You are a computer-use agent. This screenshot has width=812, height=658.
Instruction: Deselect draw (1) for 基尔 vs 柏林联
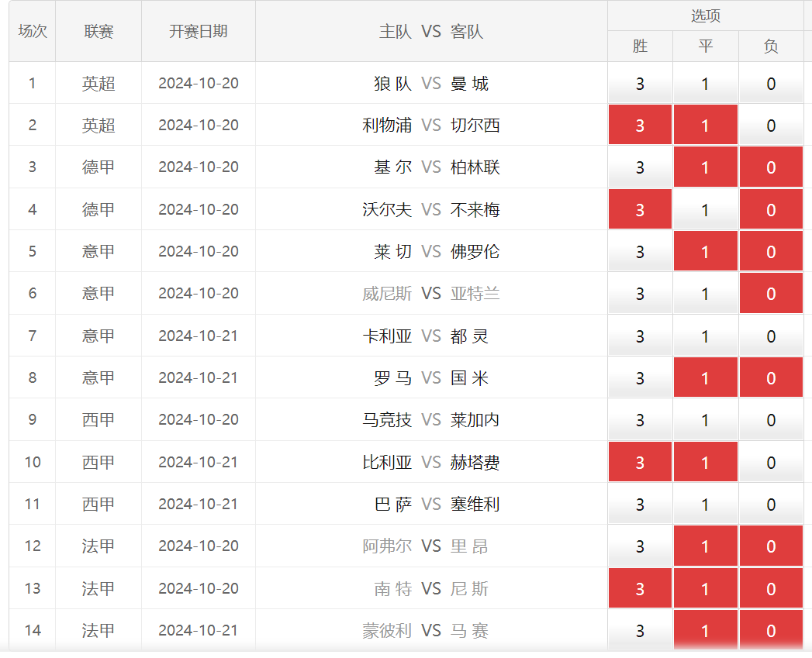click(705, 167)
